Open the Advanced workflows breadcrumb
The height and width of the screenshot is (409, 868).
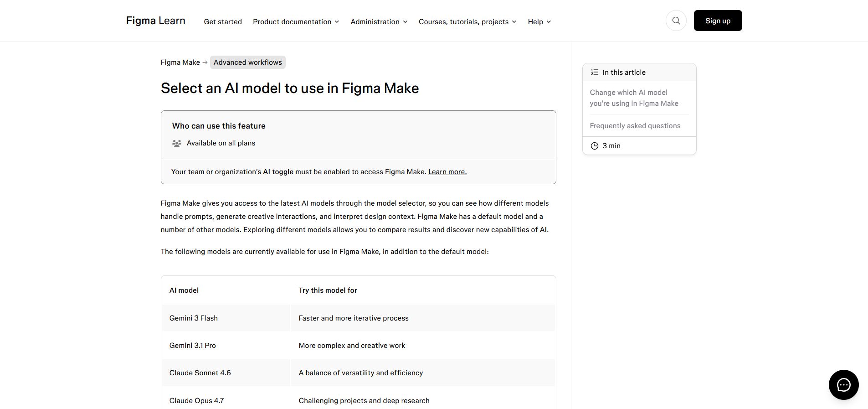(248, 62)
